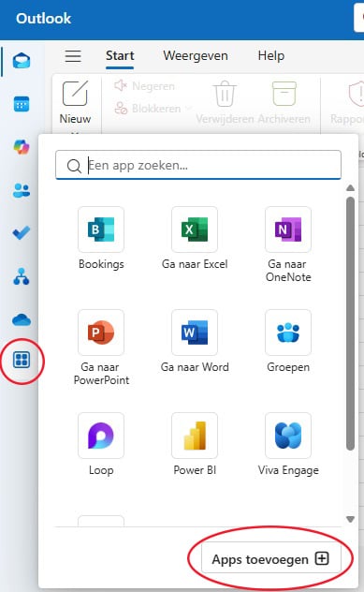Toggle the hamburger navigation pane button
The height and width of the screenshot is (592, 364).
[x=73, y=56]
